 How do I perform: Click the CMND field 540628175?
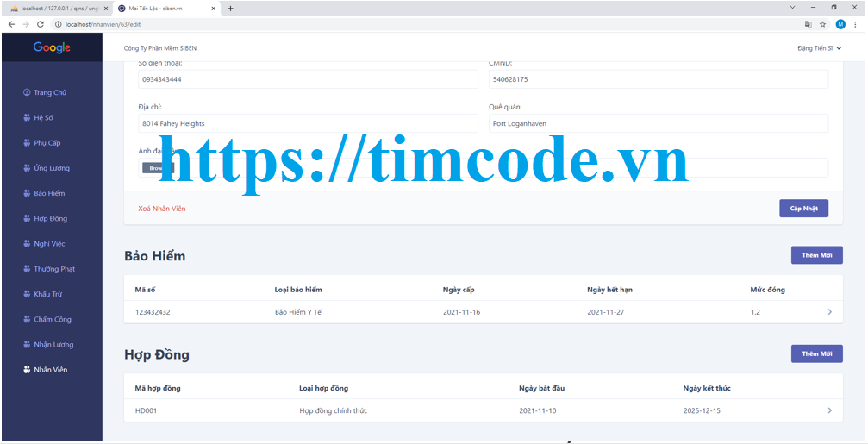click(659, 79)
